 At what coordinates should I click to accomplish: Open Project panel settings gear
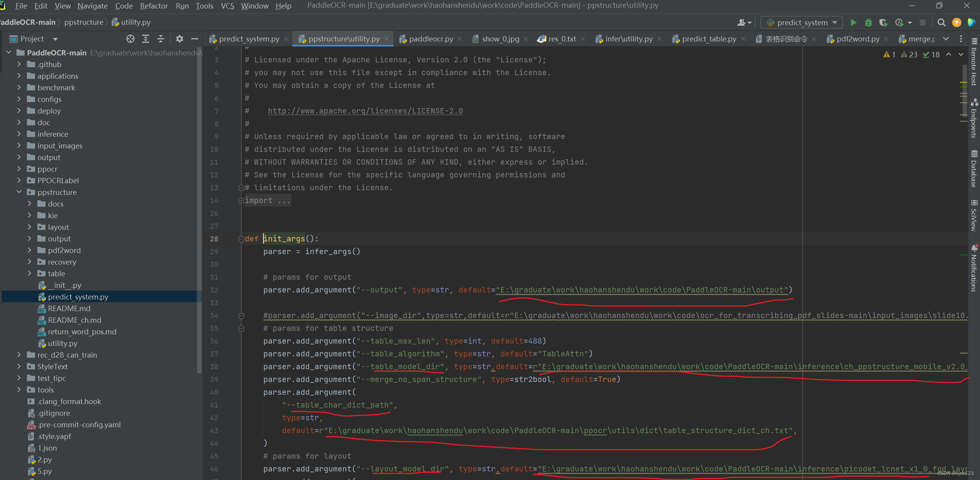click(179, 39)
